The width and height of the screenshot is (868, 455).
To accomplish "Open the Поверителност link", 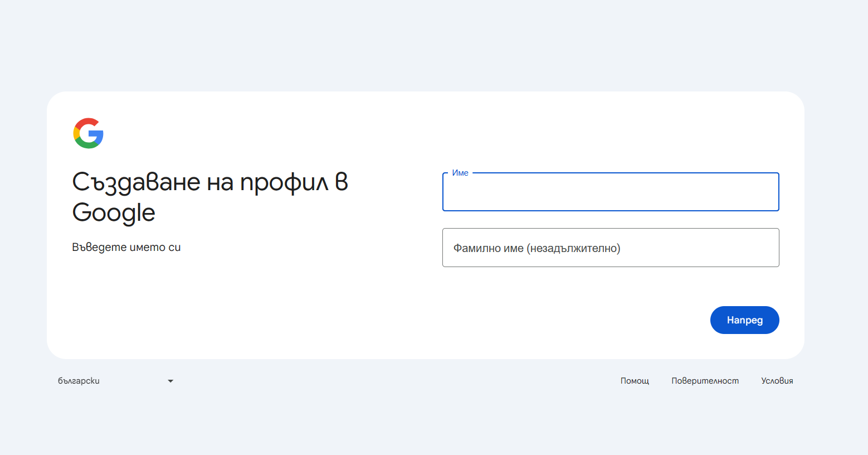I will click(705, 381).
